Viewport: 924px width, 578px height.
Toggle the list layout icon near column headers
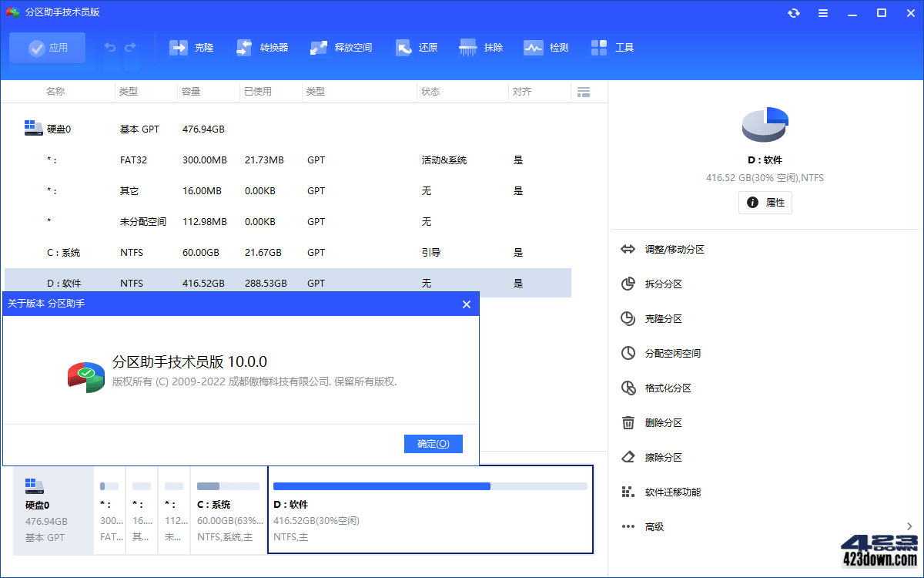coord(583,91)
